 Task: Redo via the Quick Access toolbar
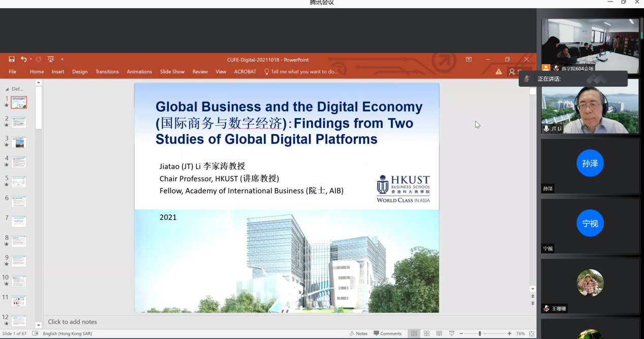[39, 59]
